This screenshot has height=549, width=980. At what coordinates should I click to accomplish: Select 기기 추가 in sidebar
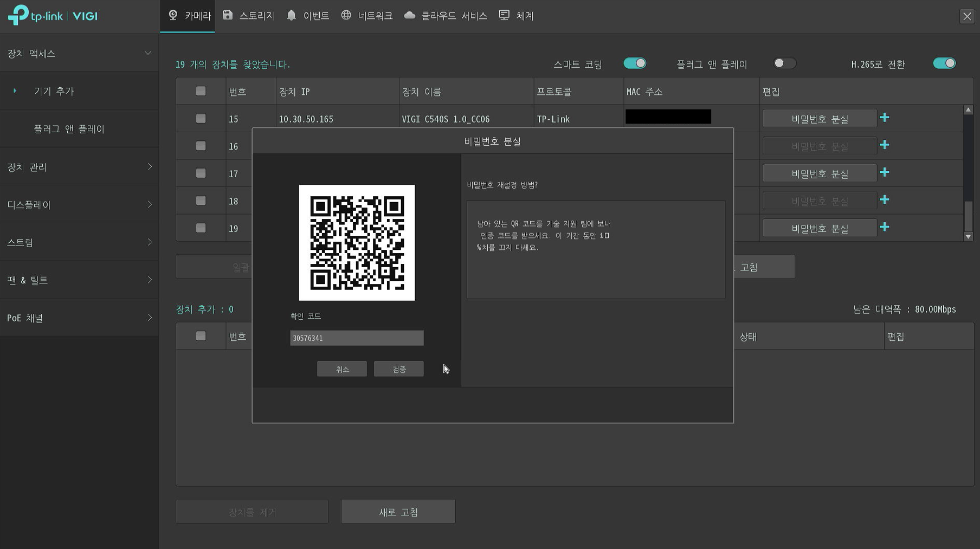coord(79,91)
